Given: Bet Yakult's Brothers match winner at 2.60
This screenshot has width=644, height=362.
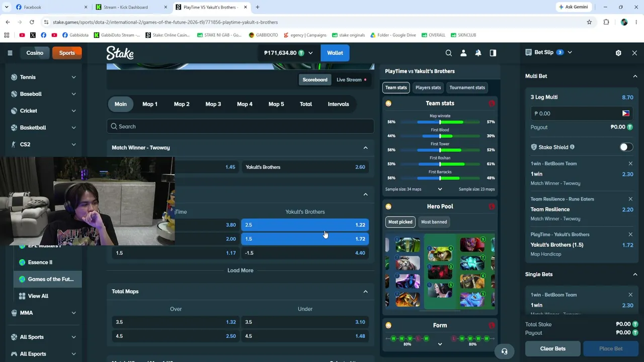Looking at the screenshot, I should [305, 167].
